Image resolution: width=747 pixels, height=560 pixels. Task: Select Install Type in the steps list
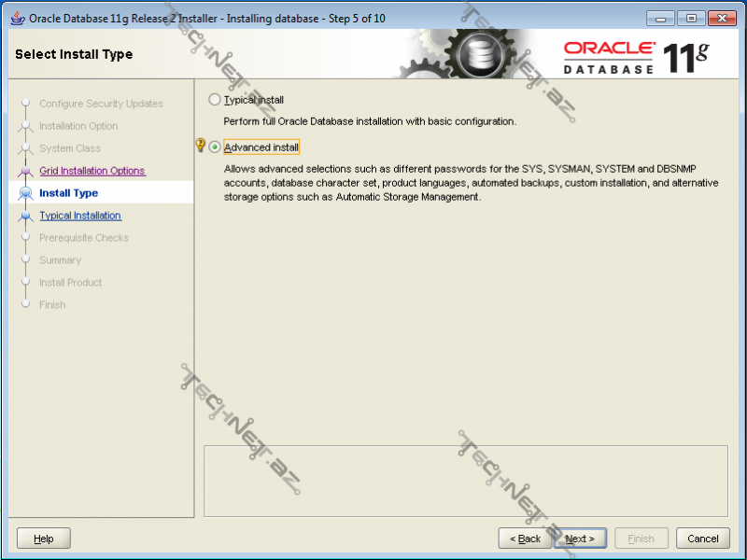click(68, 193)
